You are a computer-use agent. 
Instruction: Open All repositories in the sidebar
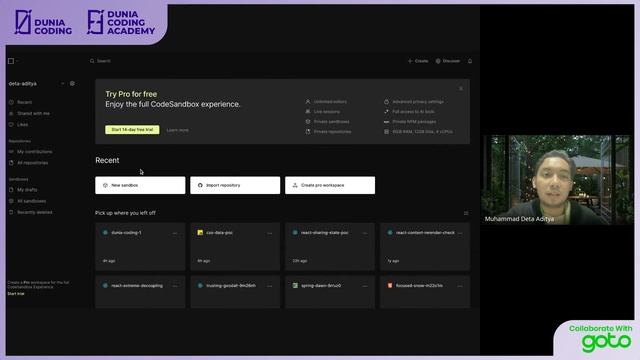(33, 162)
